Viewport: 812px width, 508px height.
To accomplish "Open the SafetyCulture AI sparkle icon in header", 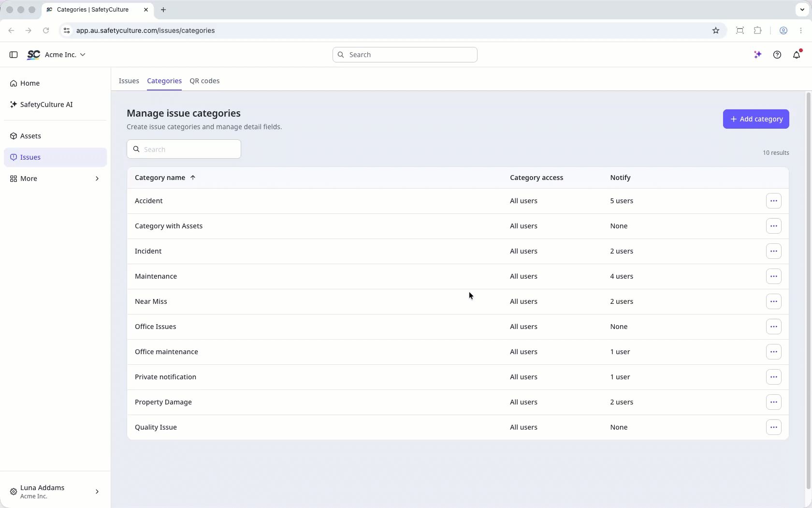I will point(757,55).
